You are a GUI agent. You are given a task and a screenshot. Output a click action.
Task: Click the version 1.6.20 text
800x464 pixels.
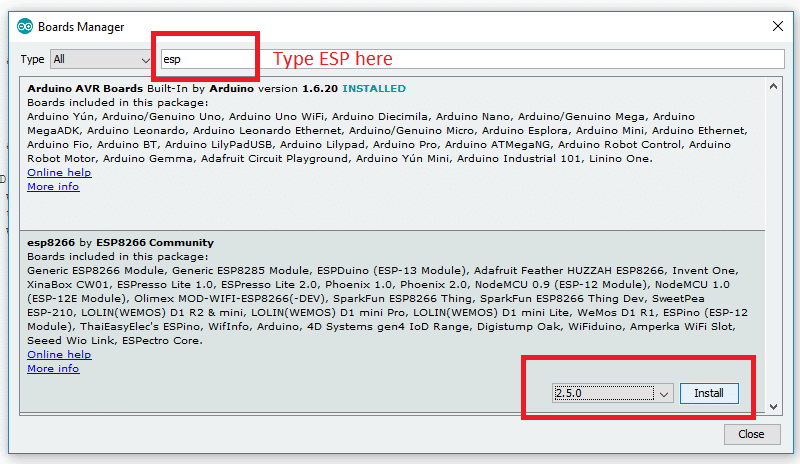click(x=298, y=89)
